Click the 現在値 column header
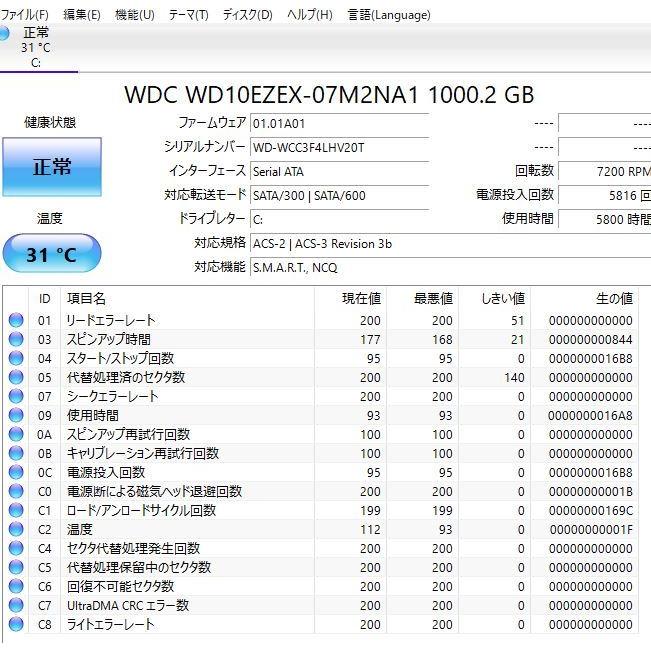 350,299
